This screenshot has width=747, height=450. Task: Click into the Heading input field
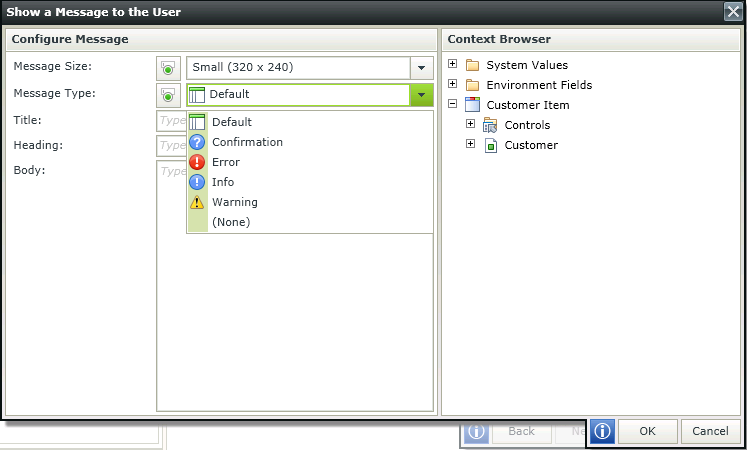[172, 146]
